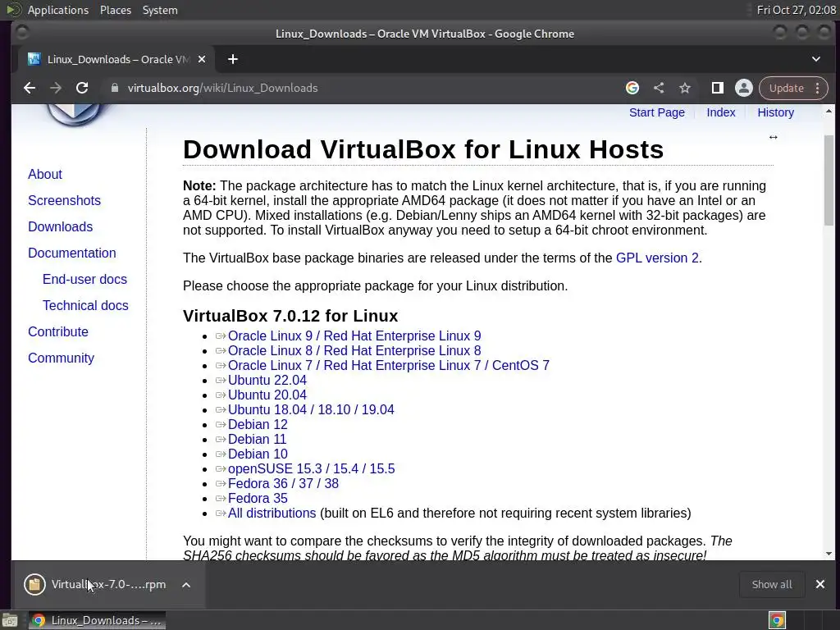
Task: Open the Chrome profile avatar
Action: coord(743,88)
